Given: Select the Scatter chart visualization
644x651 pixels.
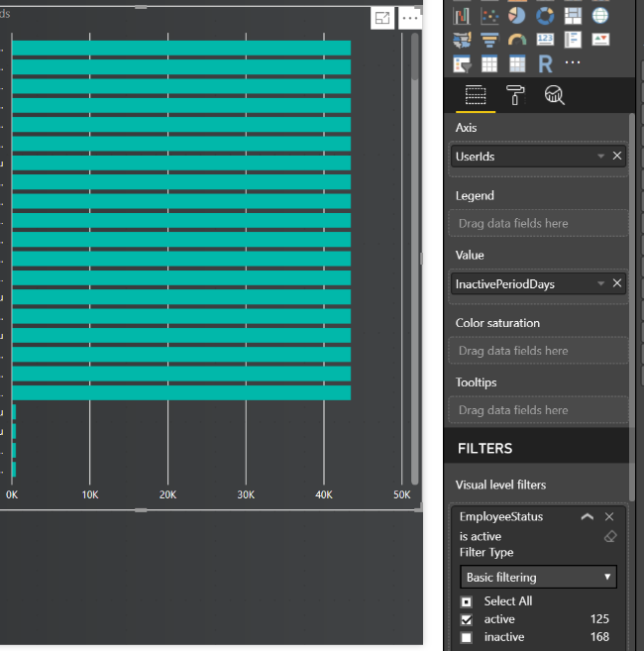Looking at the screenshot, I should coord(489,16).
